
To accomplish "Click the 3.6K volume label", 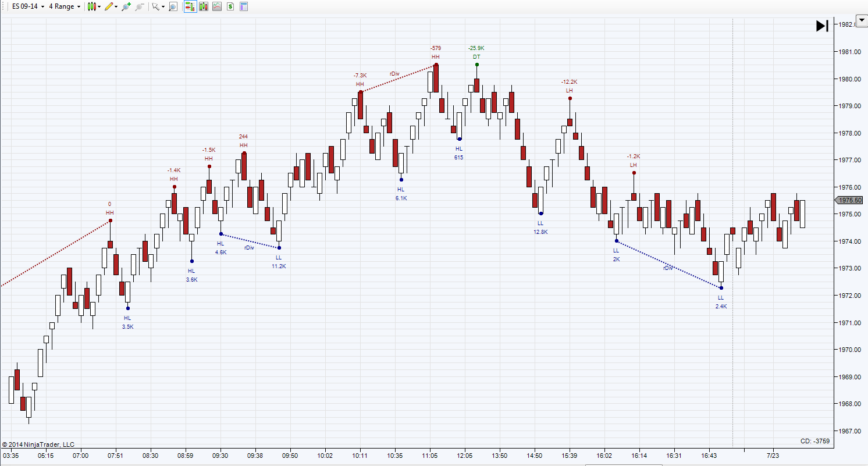I will point(191,279).
